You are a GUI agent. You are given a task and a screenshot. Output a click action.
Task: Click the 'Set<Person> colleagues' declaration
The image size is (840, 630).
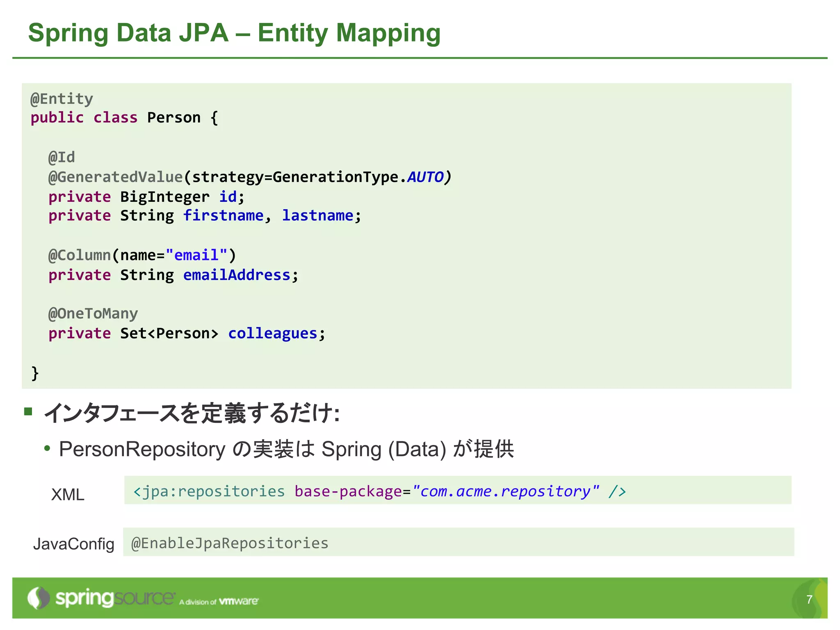187,333
